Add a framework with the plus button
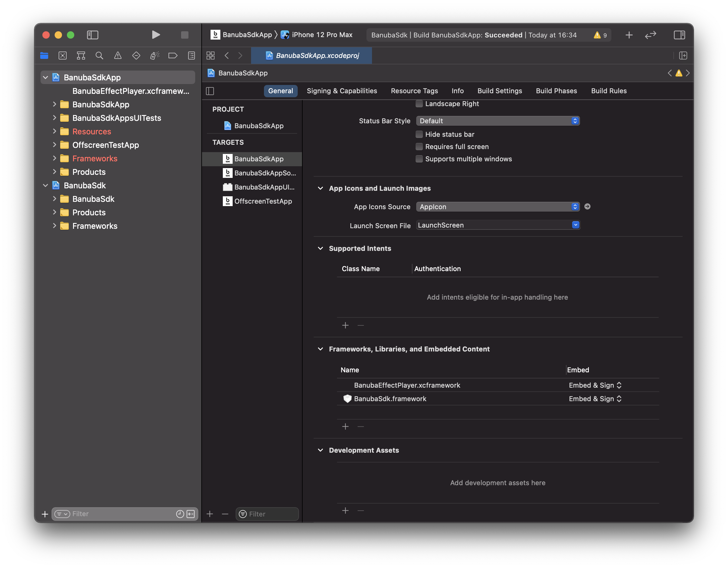This screenshot has width=728, height=568. (345, 427)
